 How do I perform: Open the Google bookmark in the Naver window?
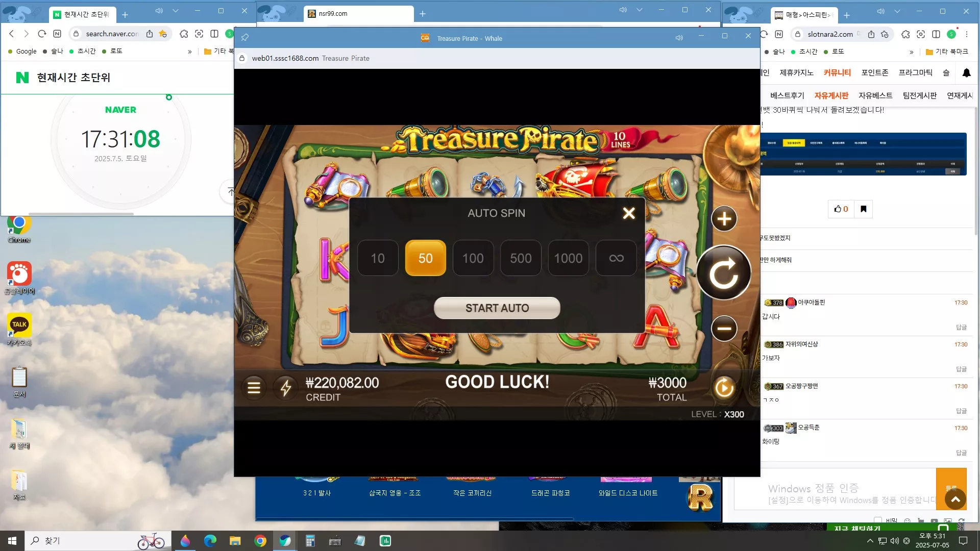point(22,51)
